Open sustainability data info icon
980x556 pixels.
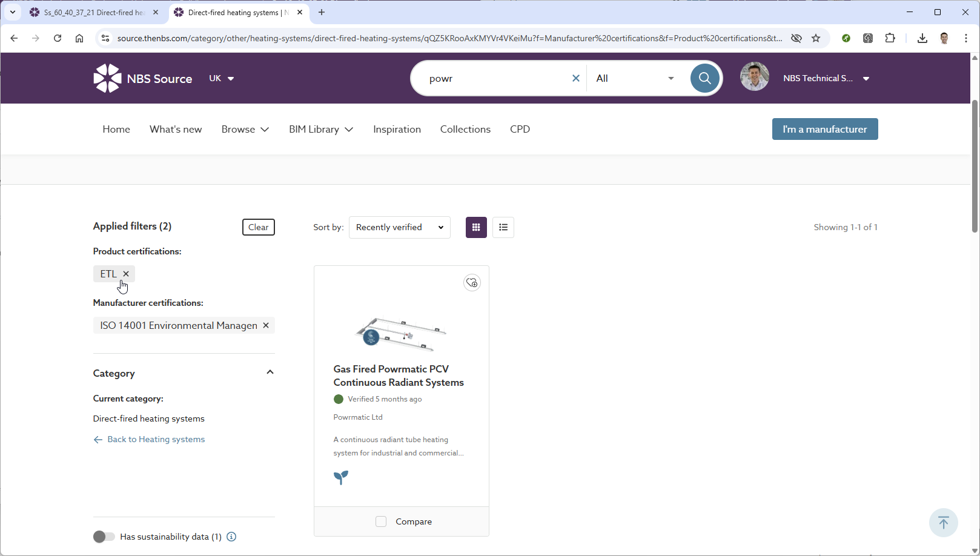click(x=231, y=537)
